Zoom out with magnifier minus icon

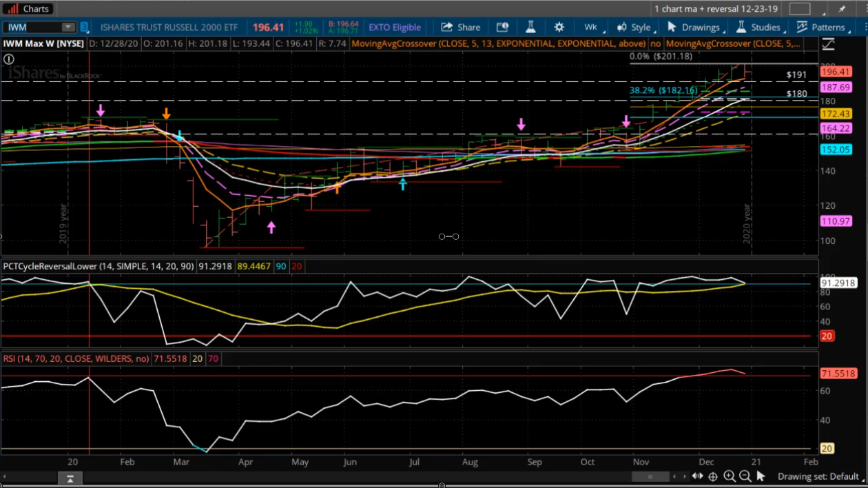(x=745, y=476)
